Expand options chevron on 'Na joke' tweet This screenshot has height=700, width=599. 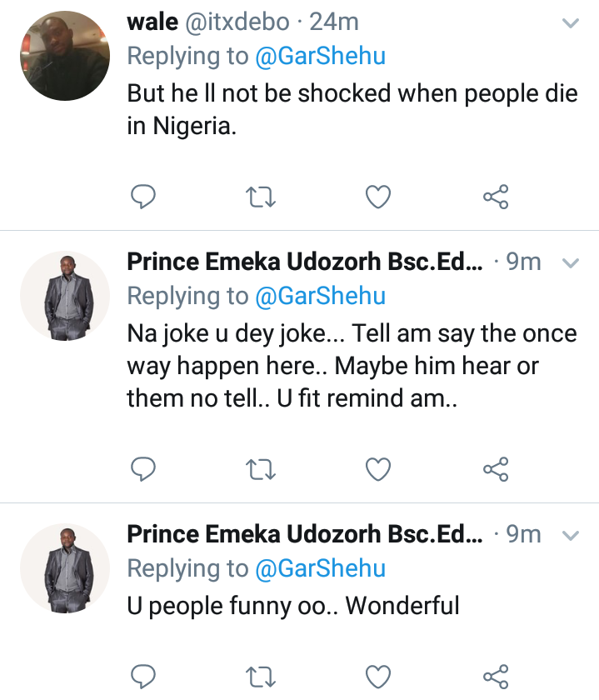(x=571, y=263)
